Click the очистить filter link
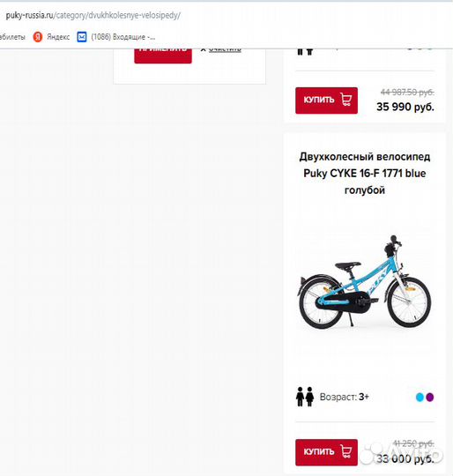This screenshot has width=453, height=476. point(225,49)
